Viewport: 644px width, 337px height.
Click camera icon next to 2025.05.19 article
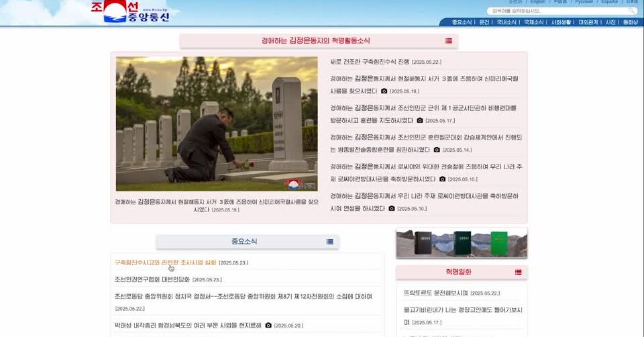point(384,91)
